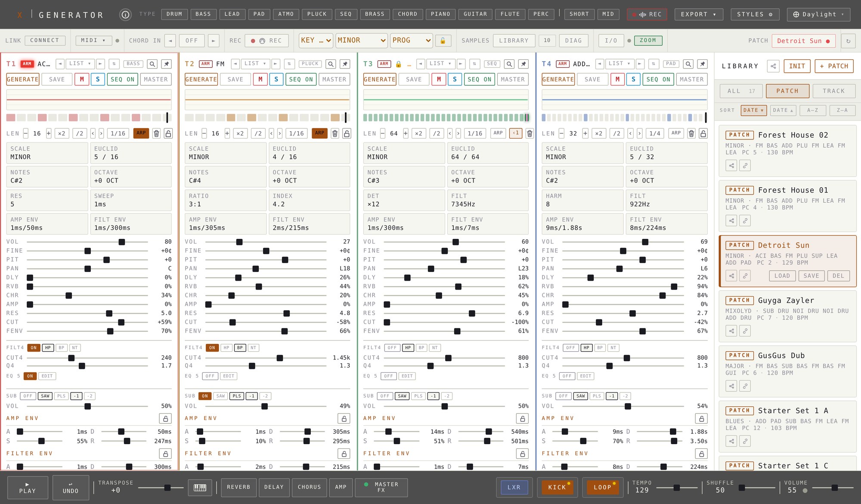This screenshot has width=861, height=504.
Task: Open the info icon next to GENERATOR
Action: (125, 15)
